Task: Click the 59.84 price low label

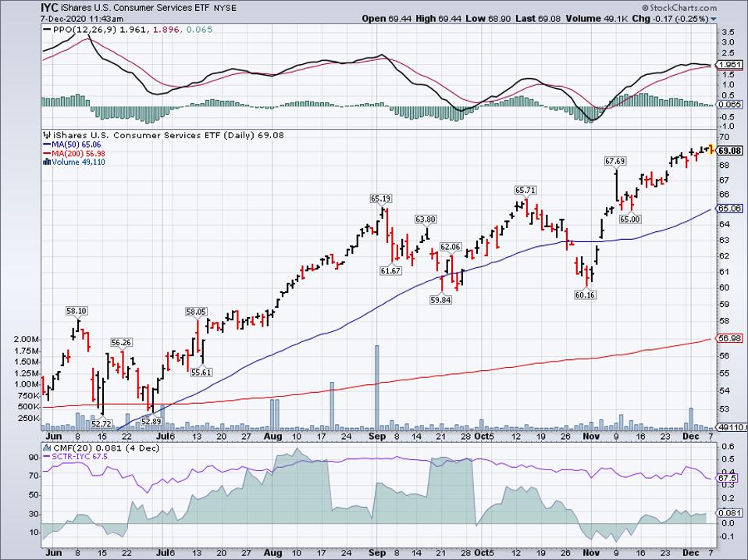Action: [x=440, y=300]
